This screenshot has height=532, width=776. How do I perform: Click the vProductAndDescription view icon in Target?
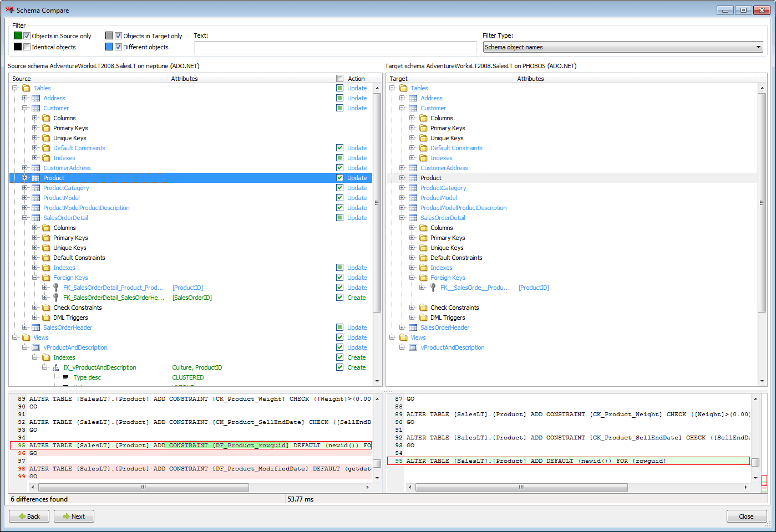pyautogui.click(x=413, y=347)
